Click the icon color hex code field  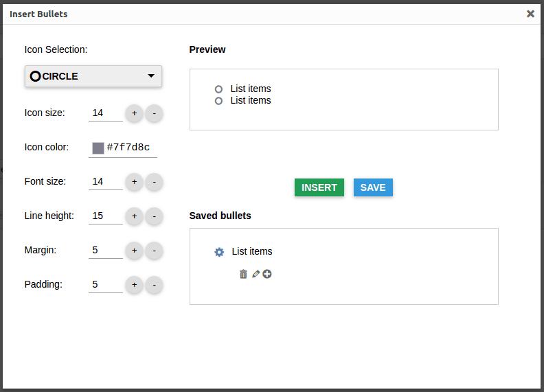click(x=130, y=147)
